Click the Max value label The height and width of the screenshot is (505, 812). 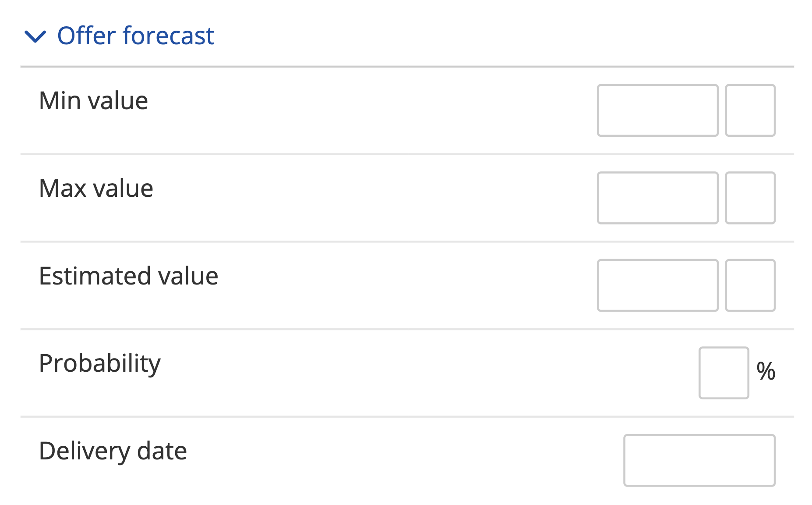[x=96, y=188]
